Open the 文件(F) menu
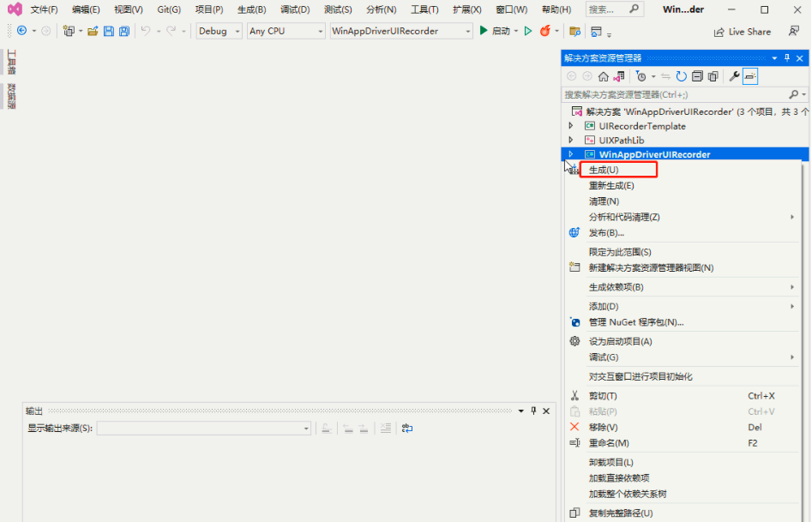The height and width of the screenshot is (522, 812). 44,9
